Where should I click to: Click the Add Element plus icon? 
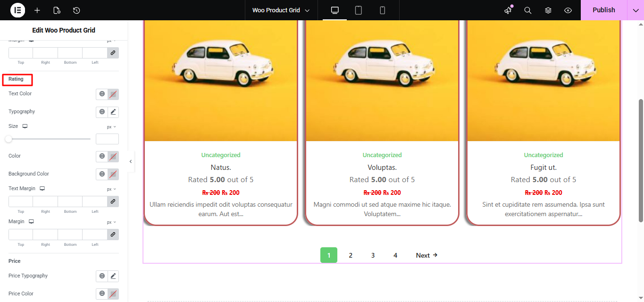(37, 10)
